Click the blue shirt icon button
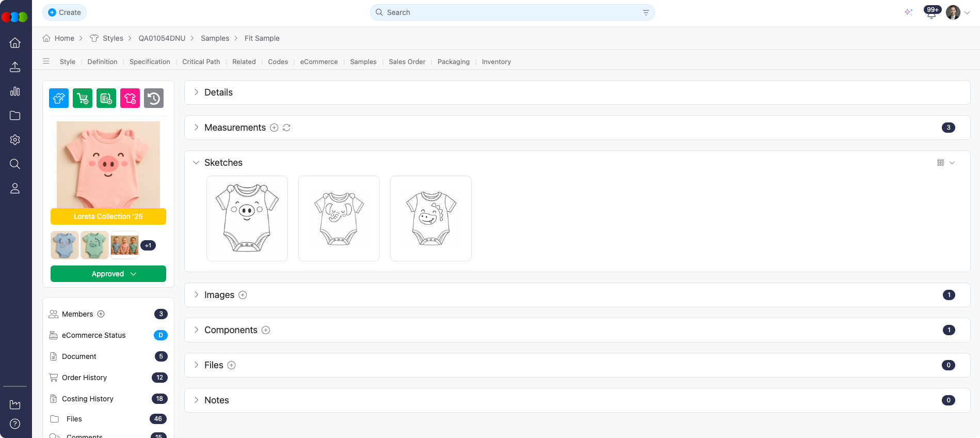980x438 pixels. pyautogui.click(x=59, y=98)
